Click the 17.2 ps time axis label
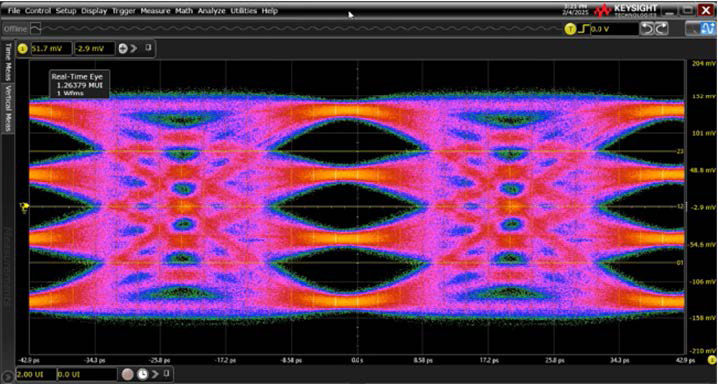Image resolution: width=718 pixels, height=384 pixels. pyautogui.click(x=489, y=361)
